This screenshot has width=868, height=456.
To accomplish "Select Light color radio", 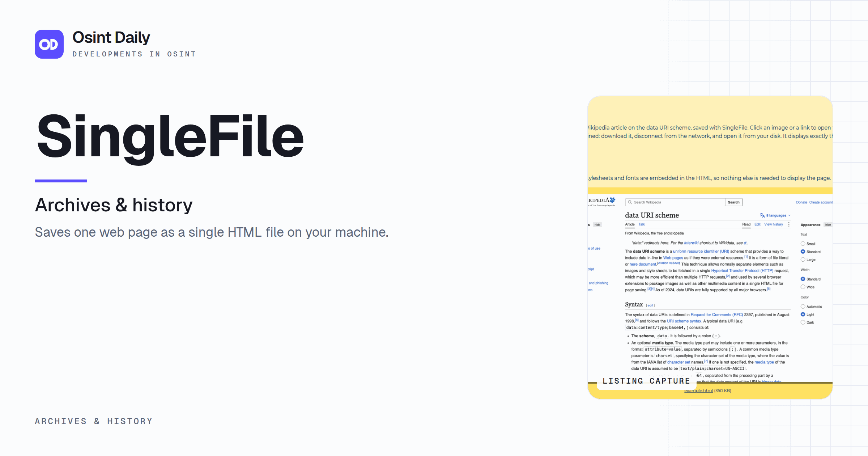I will pyautogui.click(x=803, y=314).
